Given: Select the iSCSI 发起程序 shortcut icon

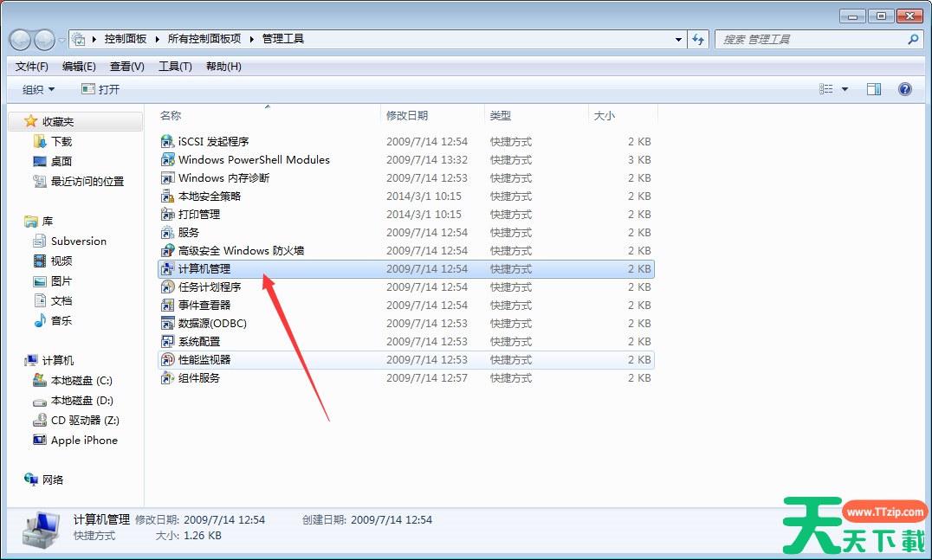Looking at the screenshot, I should tap(168, 141).
